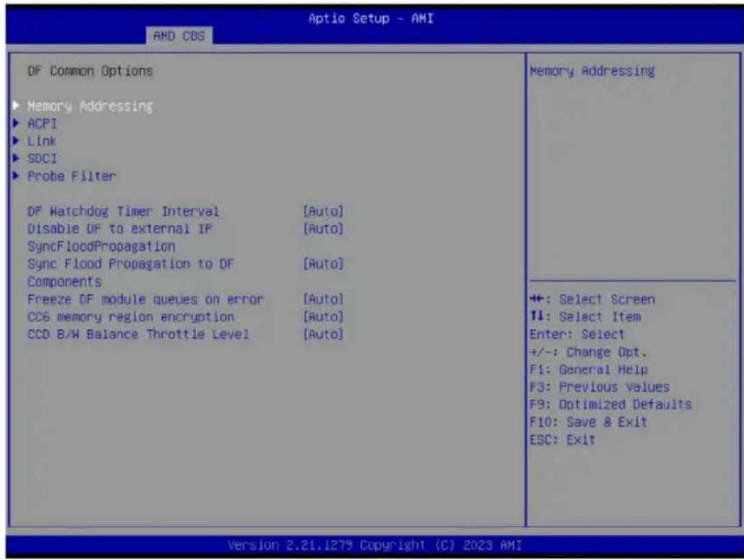Change CCD B/W Balance Throttle Level value
Screen dimensions: 744x560
323,334
